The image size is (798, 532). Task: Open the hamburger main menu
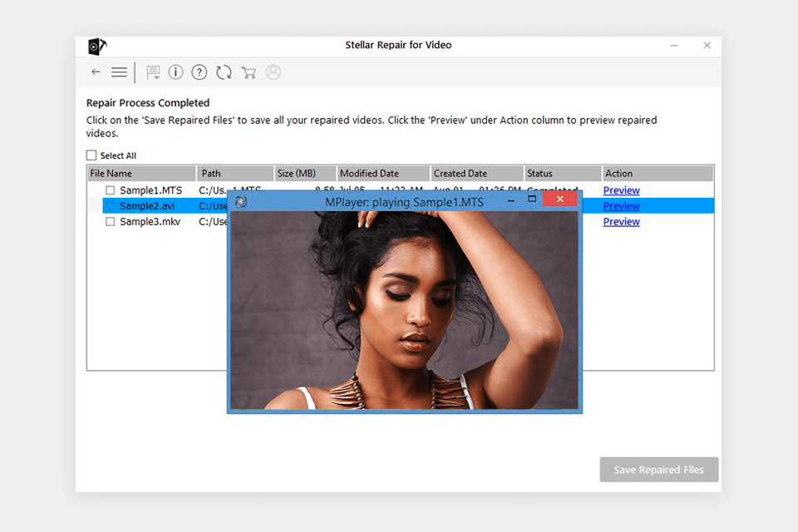point(119,72)
